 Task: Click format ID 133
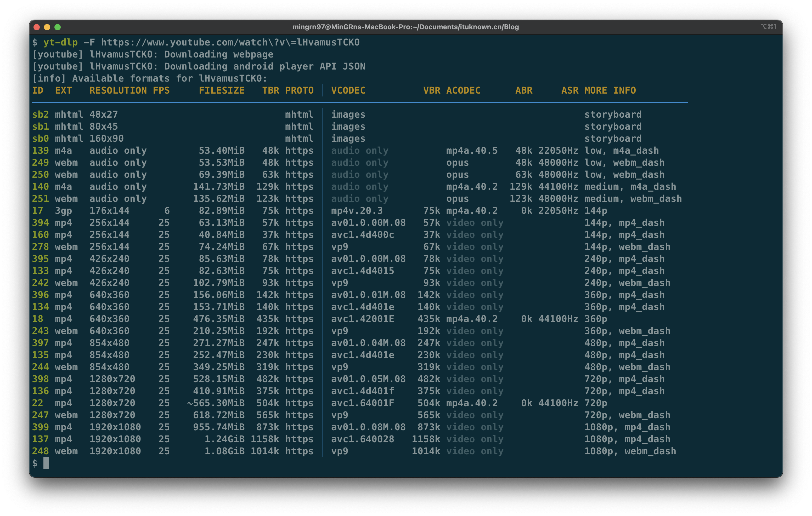(x=41, y=271)
